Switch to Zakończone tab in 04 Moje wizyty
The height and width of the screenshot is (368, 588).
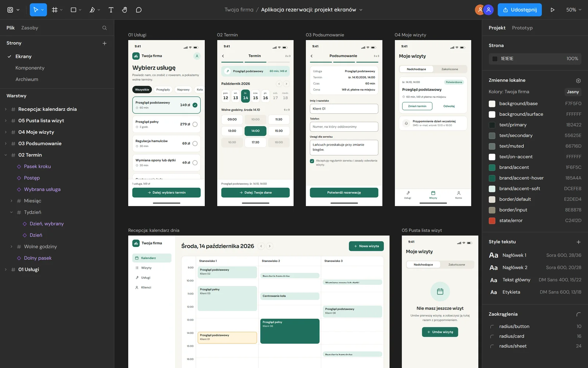[450, 69]
